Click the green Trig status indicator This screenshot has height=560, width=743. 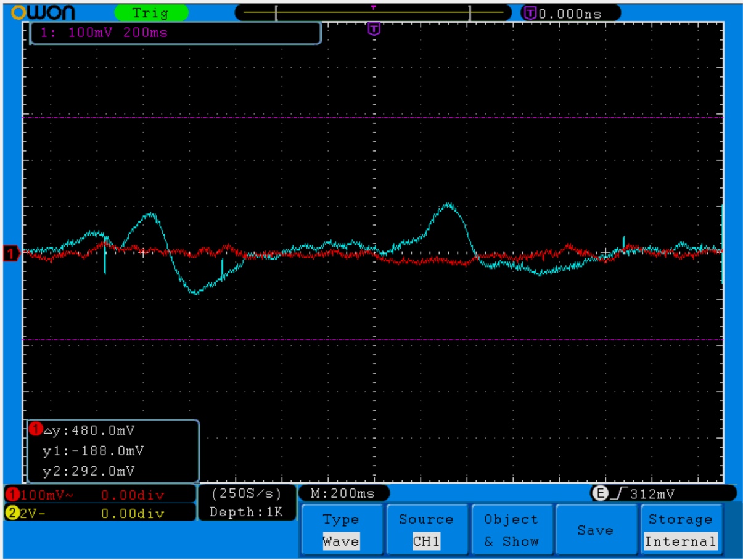coord(151,13)
